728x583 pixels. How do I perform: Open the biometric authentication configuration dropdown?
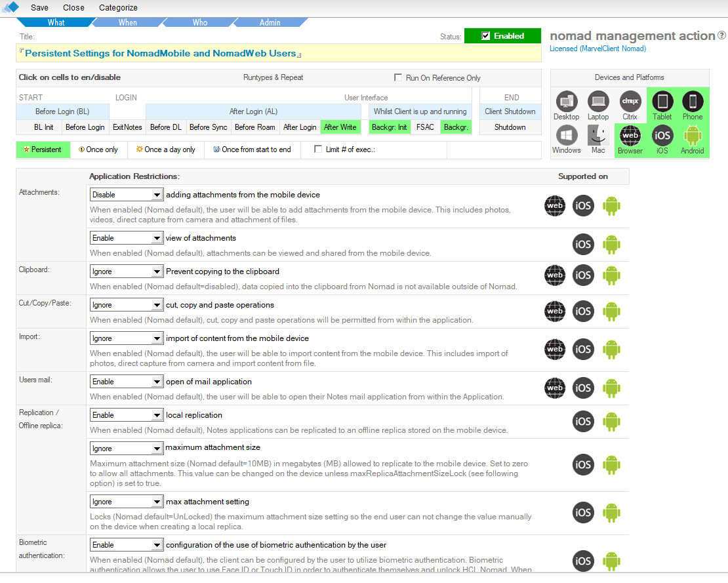tap(127, 544)
